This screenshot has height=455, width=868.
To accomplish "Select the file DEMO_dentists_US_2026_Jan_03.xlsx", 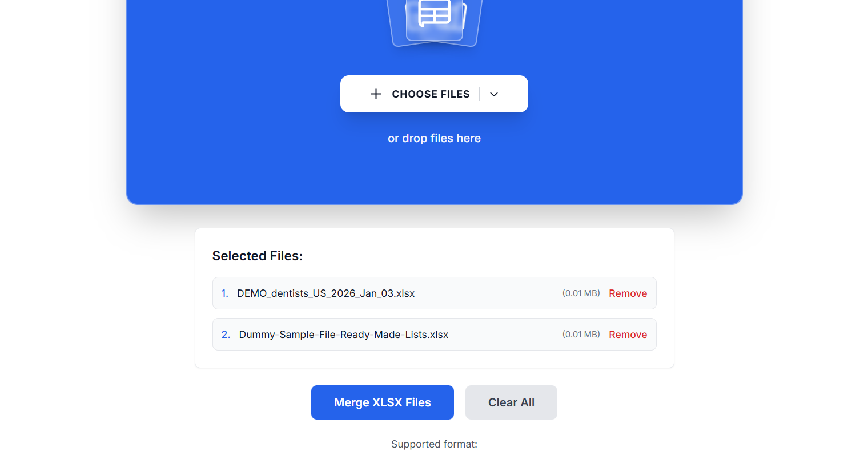I will (x=326, y=293).
